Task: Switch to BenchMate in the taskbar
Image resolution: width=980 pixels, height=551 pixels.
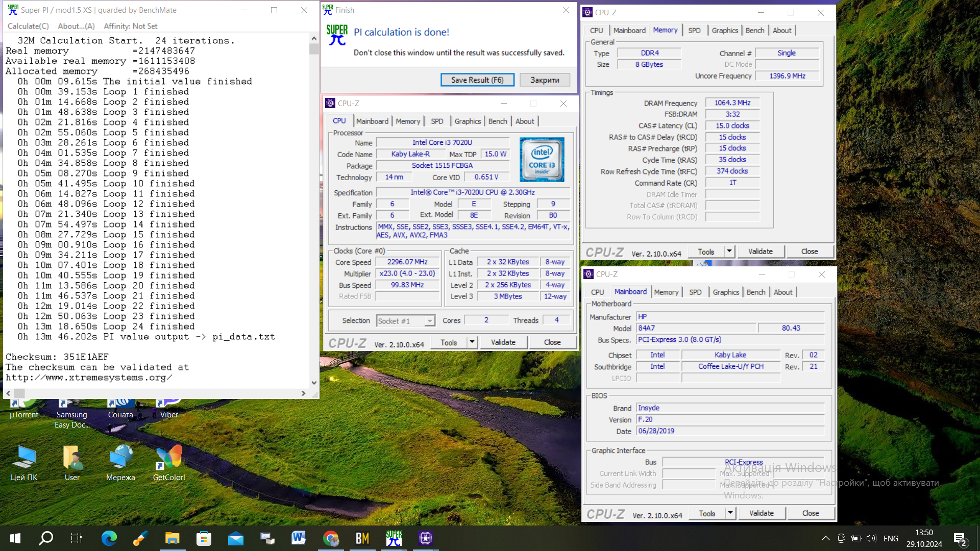Action: point(362,538)
